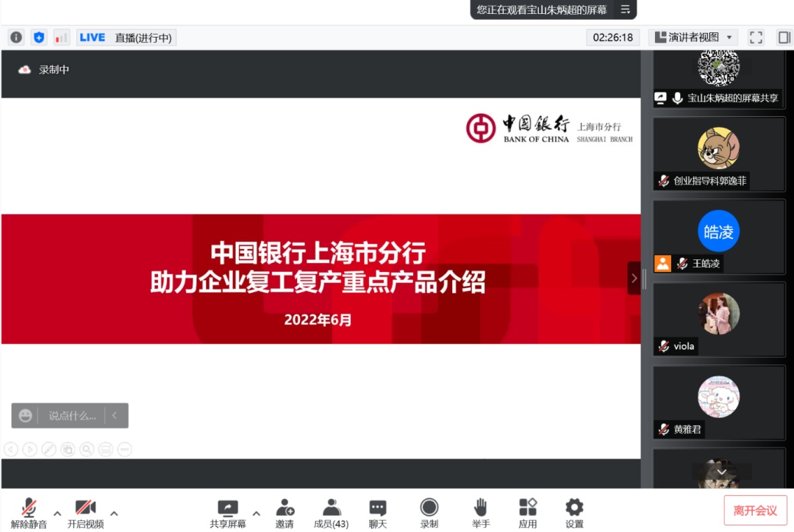The height and width of the screenshot is (532, 794).
Task: Unmute microphone using 解除静音
Action: point(29,513)
